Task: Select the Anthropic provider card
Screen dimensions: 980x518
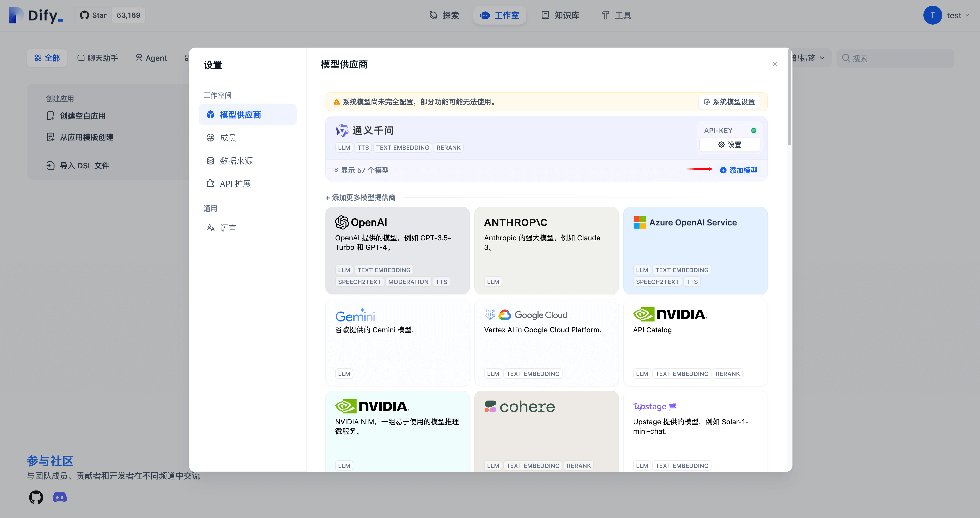Action: point(546,250)
